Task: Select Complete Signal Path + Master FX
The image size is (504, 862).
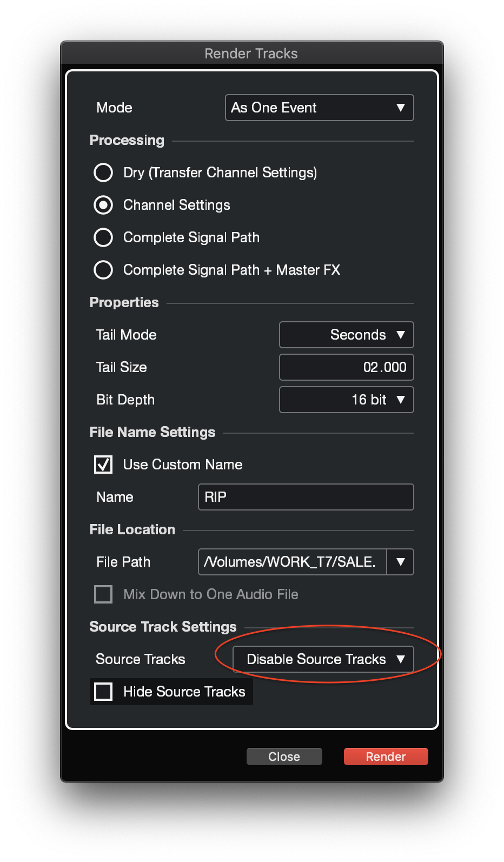Action: coord(103,270)
